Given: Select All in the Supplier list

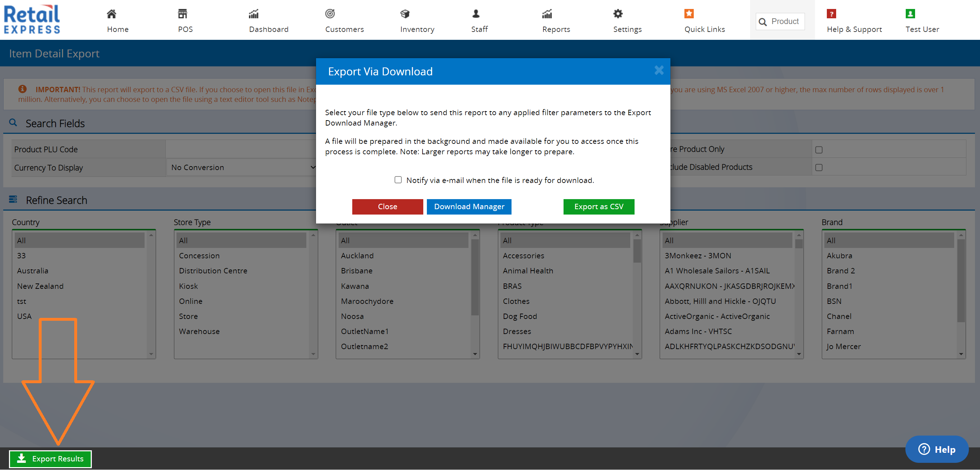Looking at the screenshot, I should 727,240.
